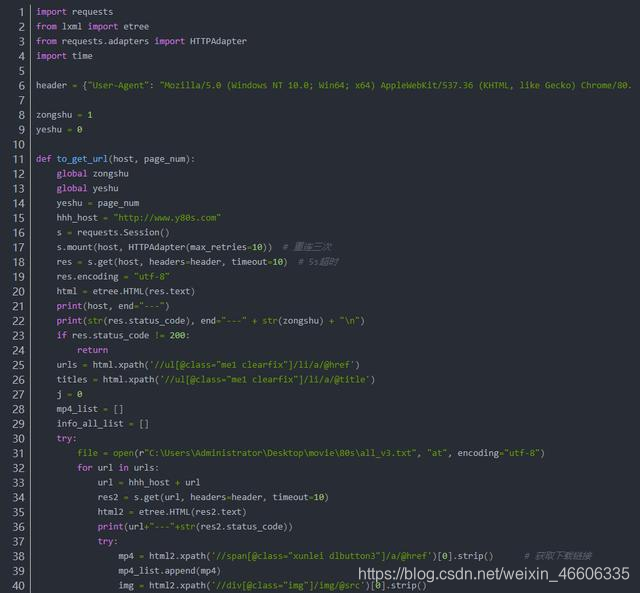Click line number 30 in gutter
The width and height of the screenshot is (640, 593).
[18, 439]
